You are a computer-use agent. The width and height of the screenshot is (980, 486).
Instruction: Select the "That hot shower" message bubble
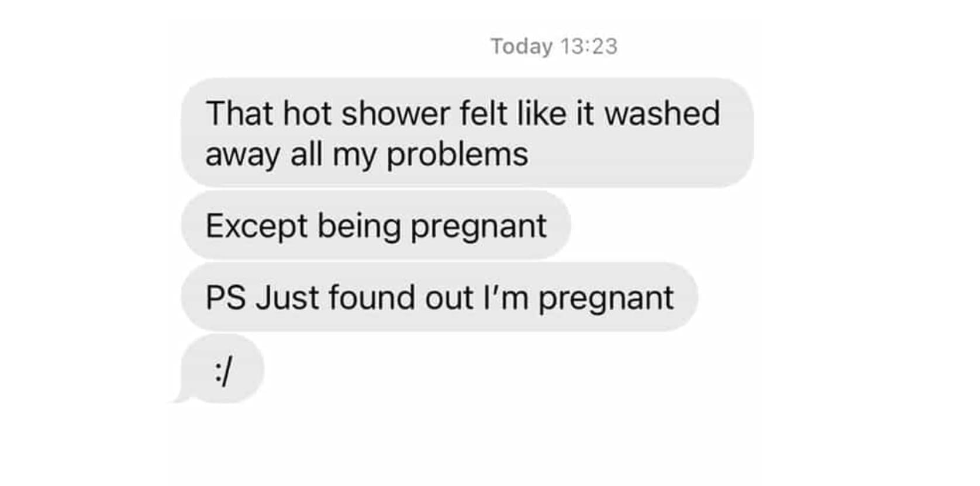click(x=467, y=133)
